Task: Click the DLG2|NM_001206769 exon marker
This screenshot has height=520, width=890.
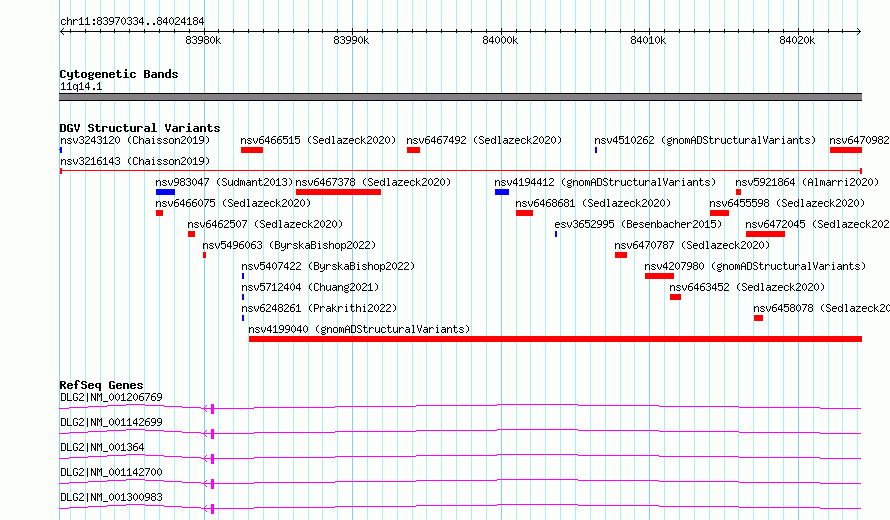Action: pos(212,409)
